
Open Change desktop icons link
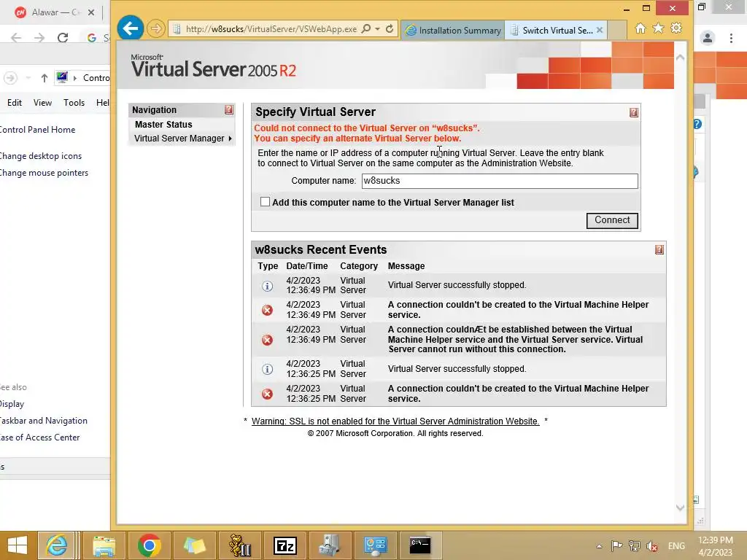click(x=41, y=156)
